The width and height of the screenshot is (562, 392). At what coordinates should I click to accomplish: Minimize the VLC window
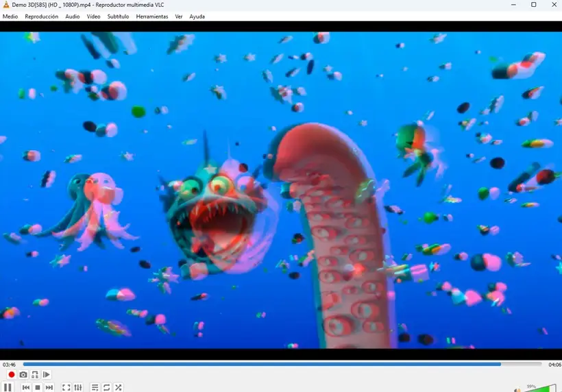(x=513, y=5)
